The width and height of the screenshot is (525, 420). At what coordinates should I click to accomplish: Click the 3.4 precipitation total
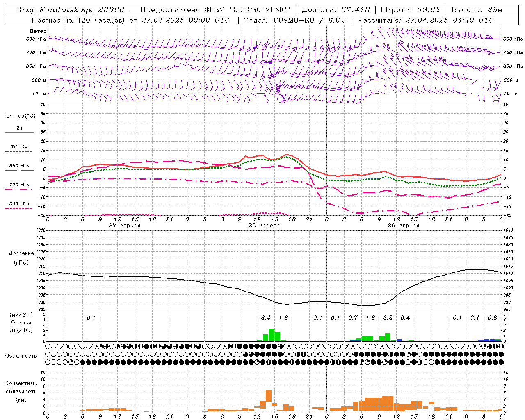pos(266,317)
